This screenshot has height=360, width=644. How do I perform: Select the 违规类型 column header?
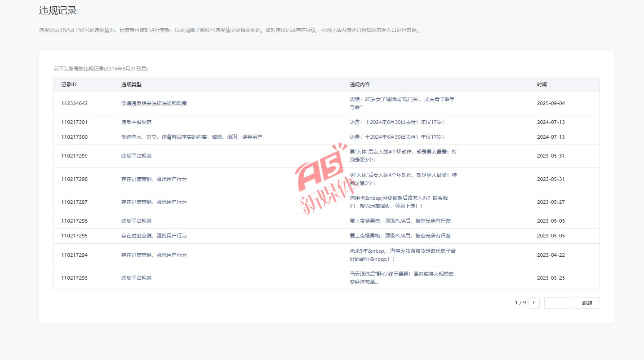(131, 84)
